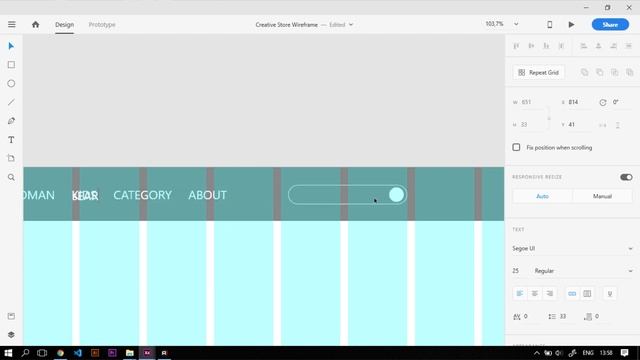640x360 pixels.
Task: Select the Line tool
Action: click(11, 102)
